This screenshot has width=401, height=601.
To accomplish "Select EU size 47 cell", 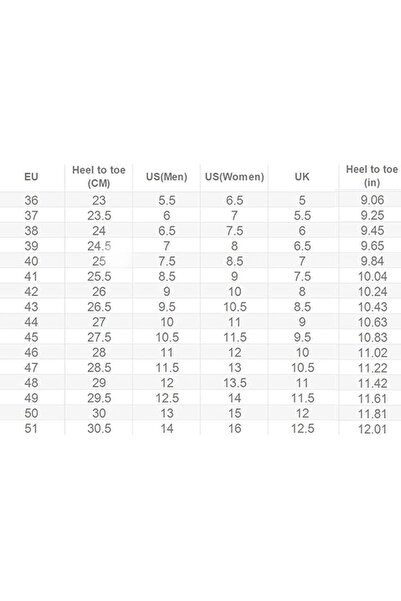I will coord(31,368).
